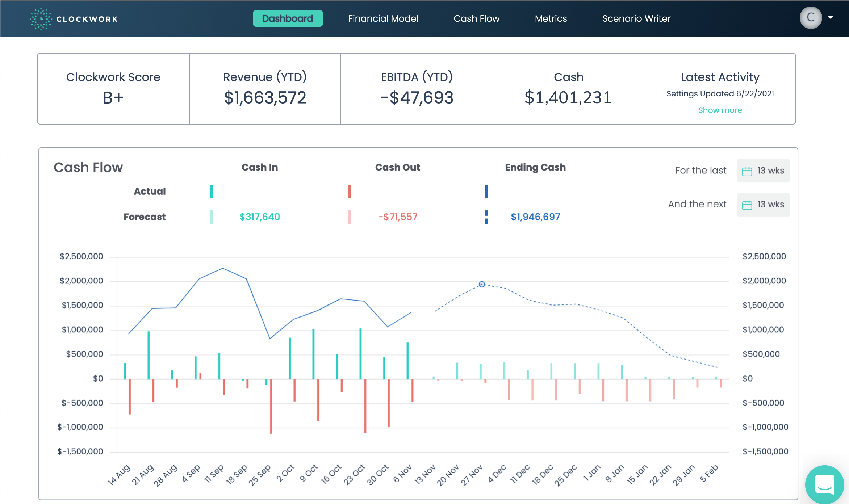Select the Dashboard button

click(288, 18)
